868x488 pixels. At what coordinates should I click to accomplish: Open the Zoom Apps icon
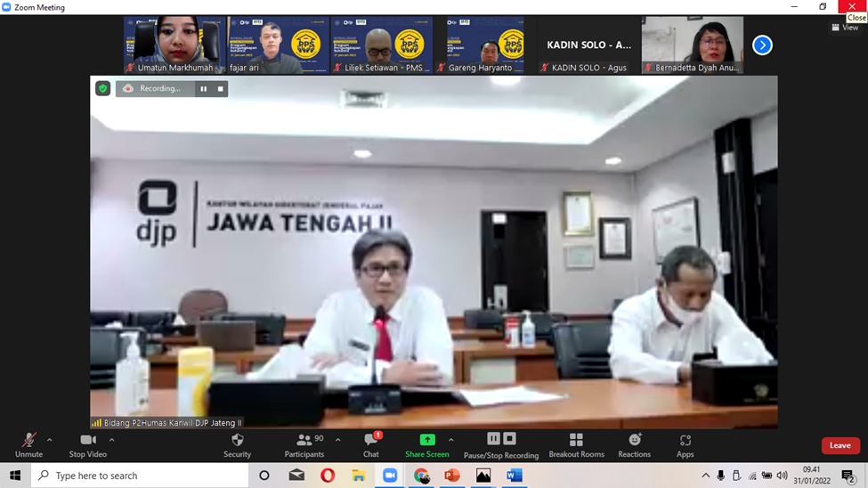pyautogui.click(x=685, y=440)
